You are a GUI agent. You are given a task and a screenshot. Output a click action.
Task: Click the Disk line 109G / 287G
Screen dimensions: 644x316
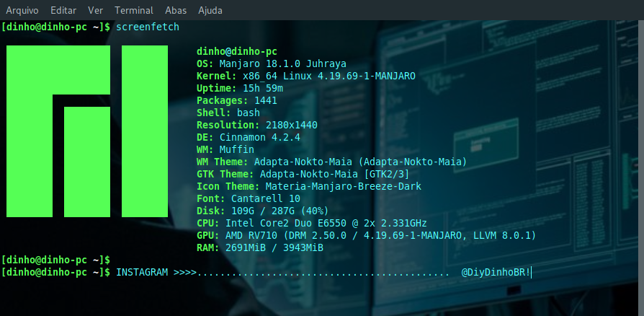[263, 211]
